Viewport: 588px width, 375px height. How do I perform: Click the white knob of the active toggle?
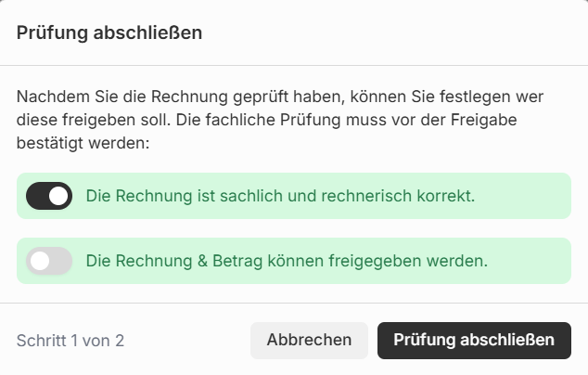point(58,196)
